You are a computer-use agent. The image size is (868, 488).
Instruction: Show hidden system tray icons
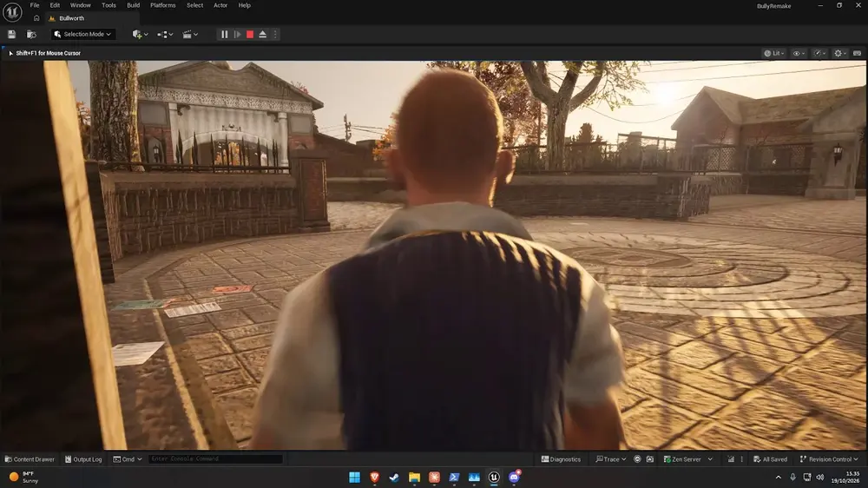[x=779, y=477]
